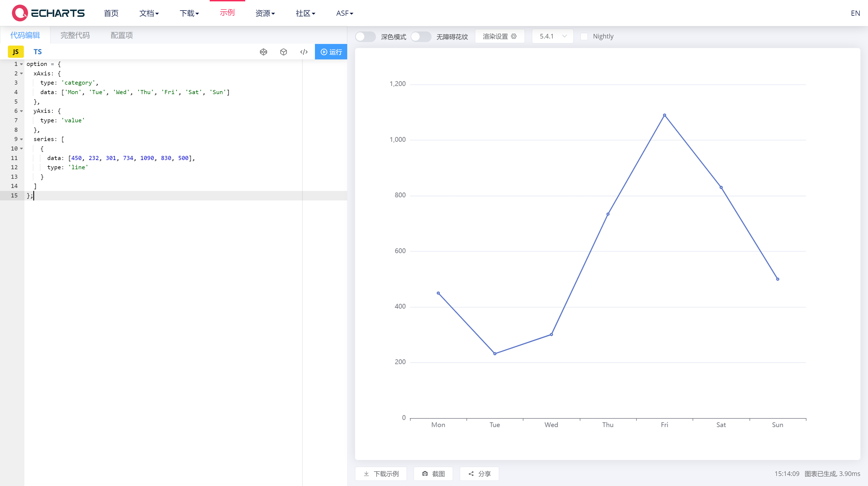Open in CodePen icon
Screen dimensions: 868x486
pyautogui.click(x=263, y=52)
